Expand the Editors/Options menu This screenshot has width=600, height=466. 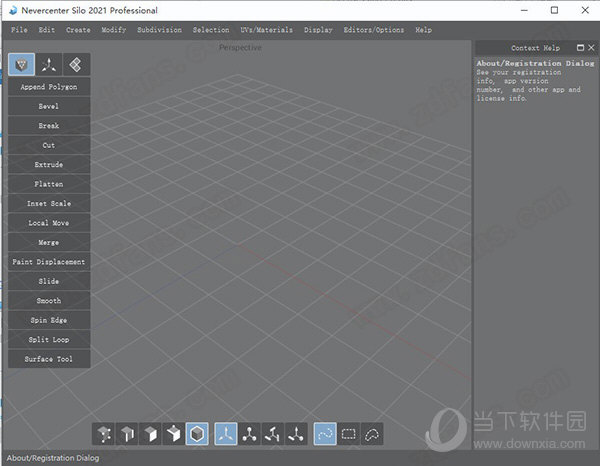coord(373,30)
